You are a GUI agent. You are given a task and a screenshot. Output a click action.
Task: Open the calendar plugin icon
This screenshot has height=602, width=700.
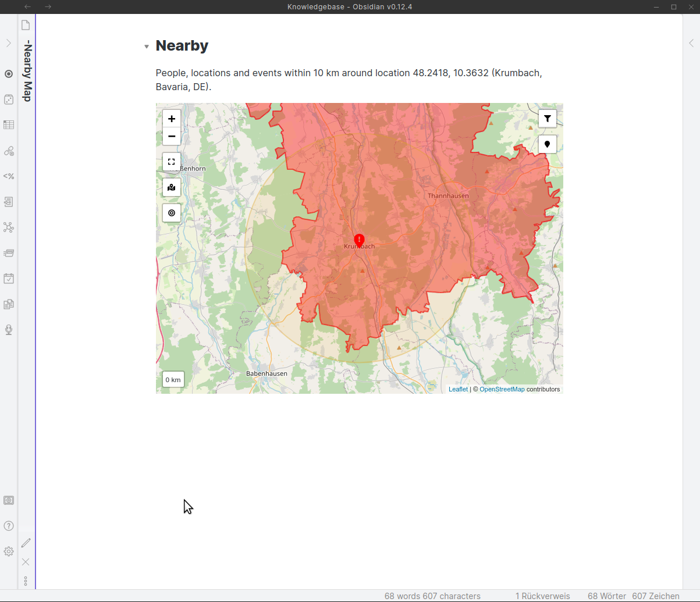[x=9, y=279]
